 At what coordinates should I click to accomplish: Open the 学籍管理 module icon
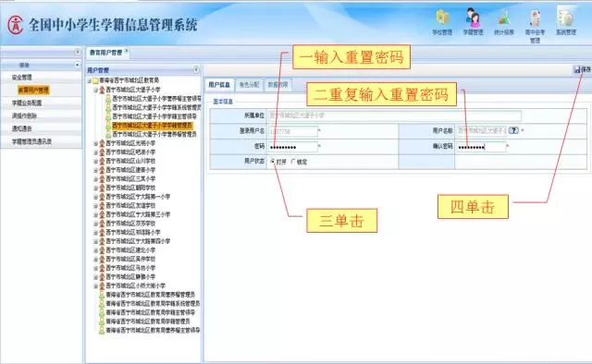[x=473, y=18]
